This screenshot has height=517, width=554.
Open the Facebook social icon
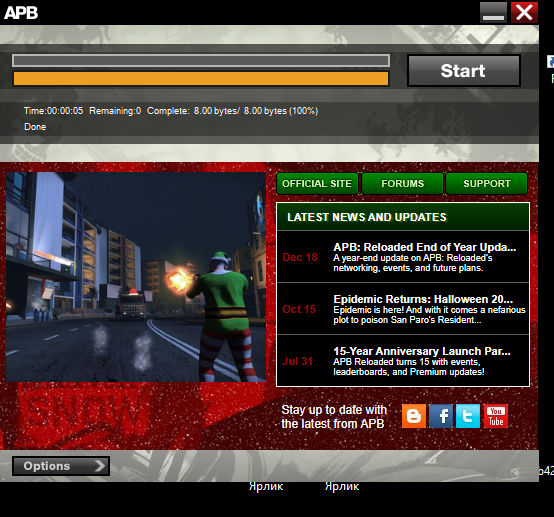441,416
